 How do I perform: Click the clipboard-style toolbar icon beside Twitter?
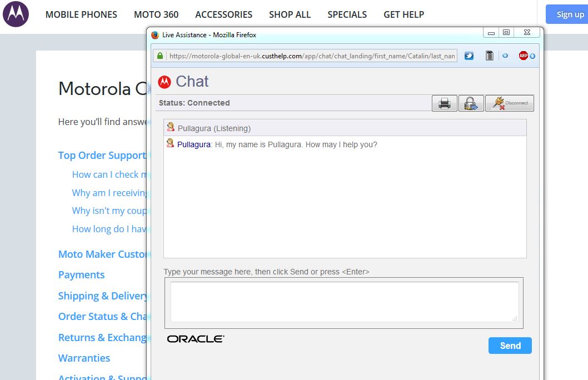(490, 56)
